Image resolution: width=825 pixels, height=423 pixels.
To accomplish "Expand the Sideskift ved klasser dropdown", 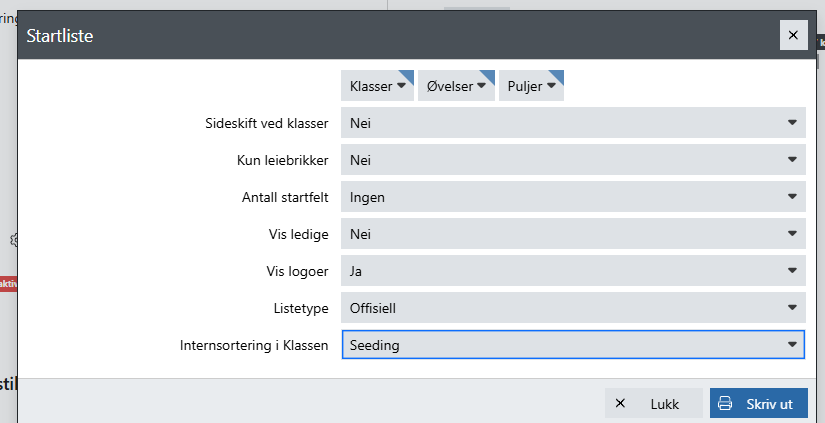I will [573, 123].
